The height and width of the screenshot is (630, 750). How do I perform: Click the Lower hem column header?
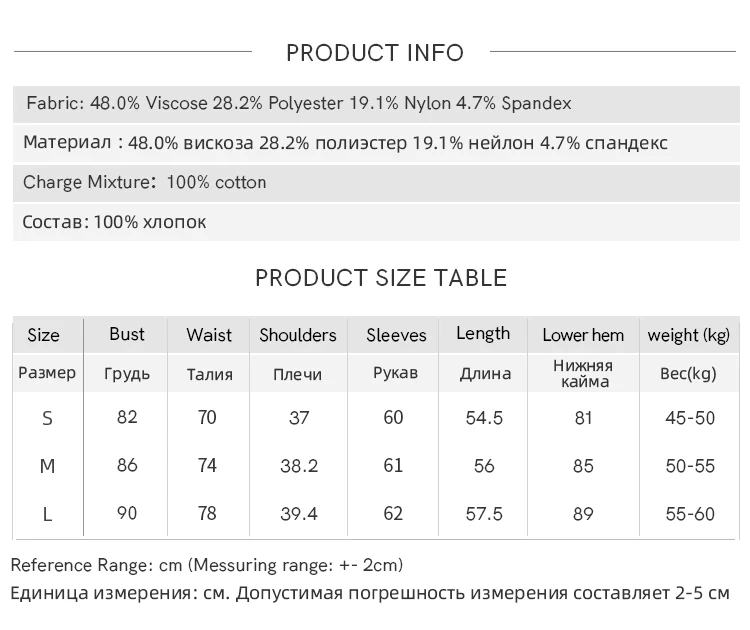(583, 335)
